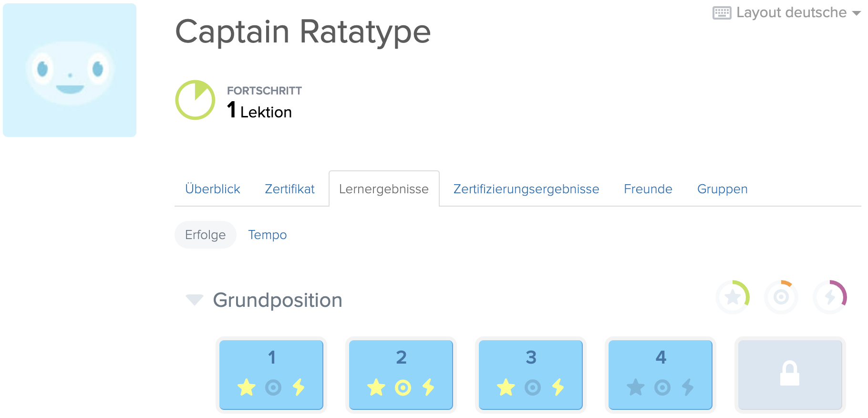The width and height of the screenshot is (868, 418).
Task: Click the Fortschritt circular progress indicator
Action: coord(195,100)
